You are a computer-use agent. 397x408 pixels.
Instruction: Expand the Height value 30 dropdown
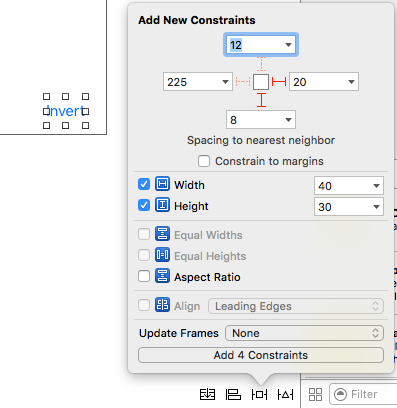(376, 207)
